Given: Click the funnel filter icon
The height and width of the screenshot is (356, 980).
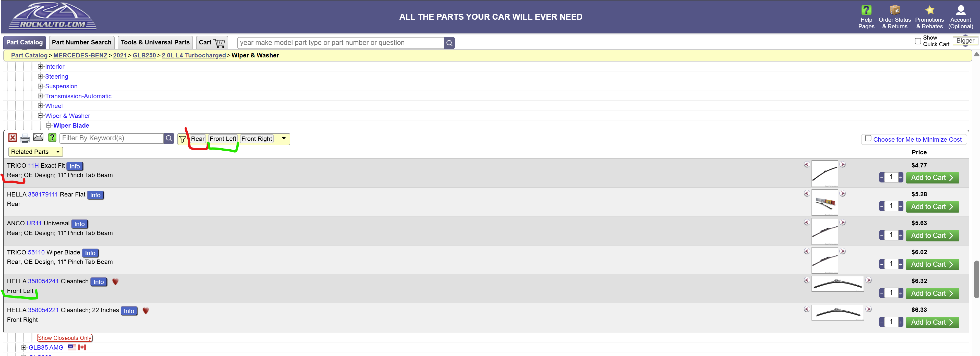Looking at the screenshot, I should [182, 139].
